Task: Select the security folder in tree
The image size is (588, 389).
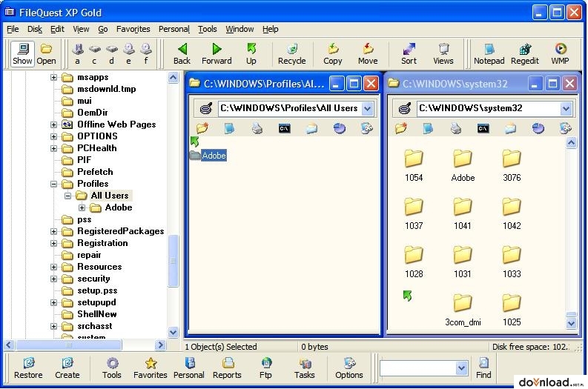Action: tap(93, 279)
